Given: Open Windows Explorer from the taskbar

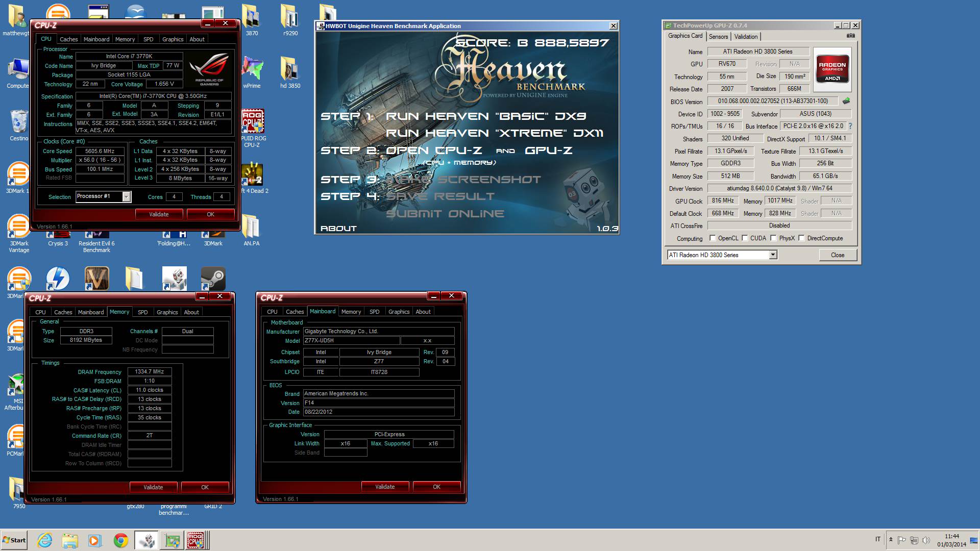Looking at the screenshot, I should pos(70,540).
